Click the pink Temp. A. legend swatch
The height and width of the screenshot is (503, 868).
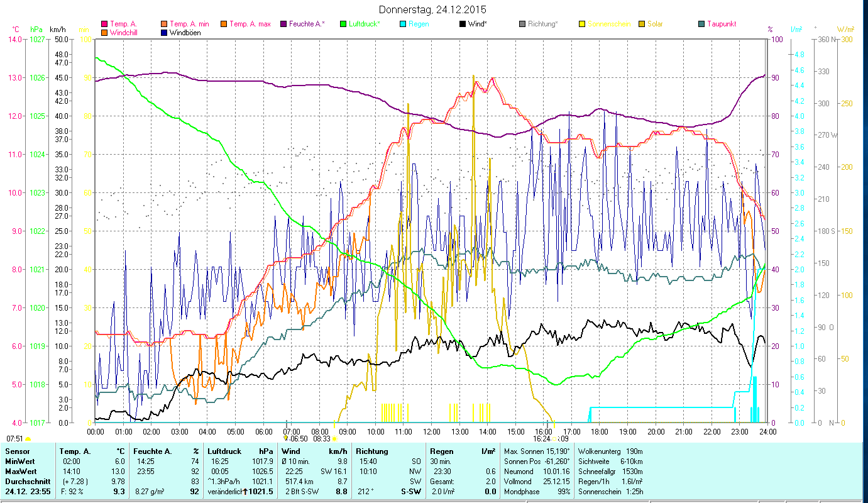104,25
